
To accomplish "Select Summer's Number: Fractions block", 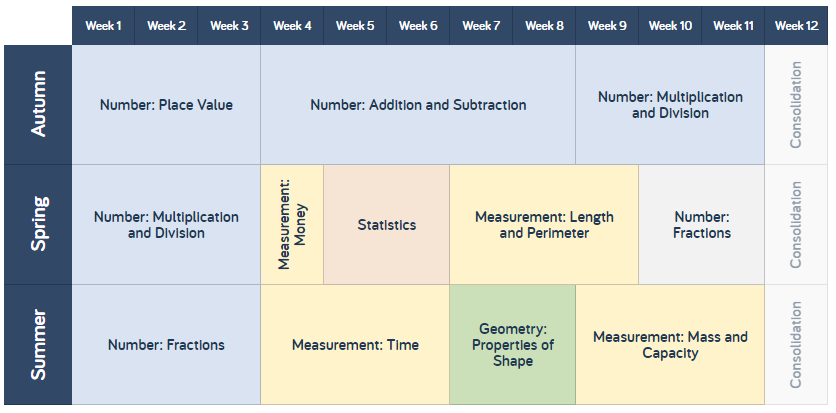I will (x=166, y=345).
